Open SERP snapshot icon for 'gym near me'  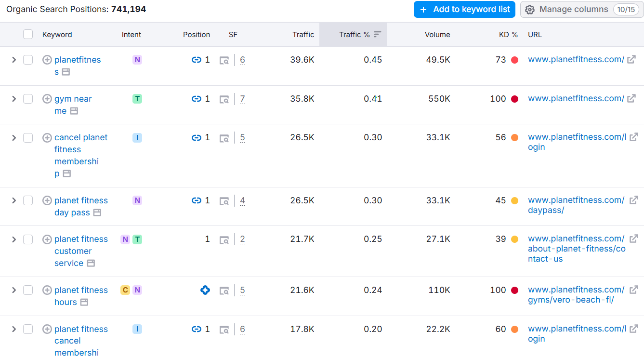pyautogui.click(x=74, y=111)
